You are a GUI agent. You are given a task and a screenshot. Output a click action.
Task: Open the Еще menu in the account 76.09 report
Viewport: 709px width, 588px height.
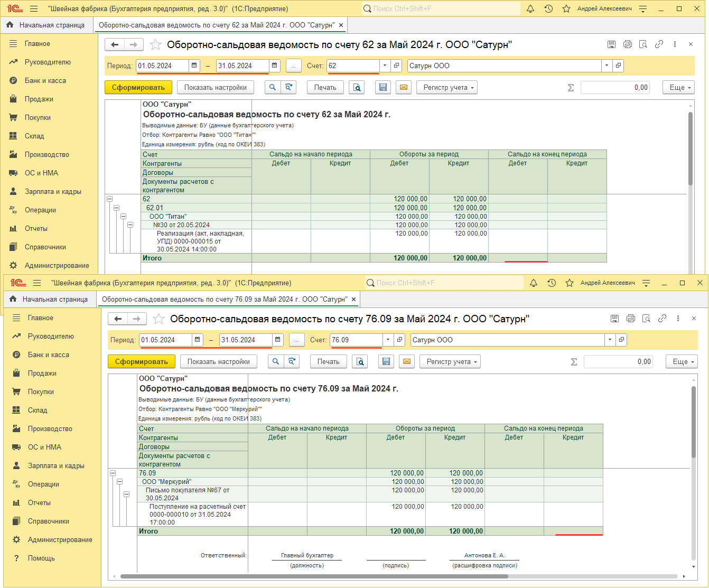click(683, 362)
